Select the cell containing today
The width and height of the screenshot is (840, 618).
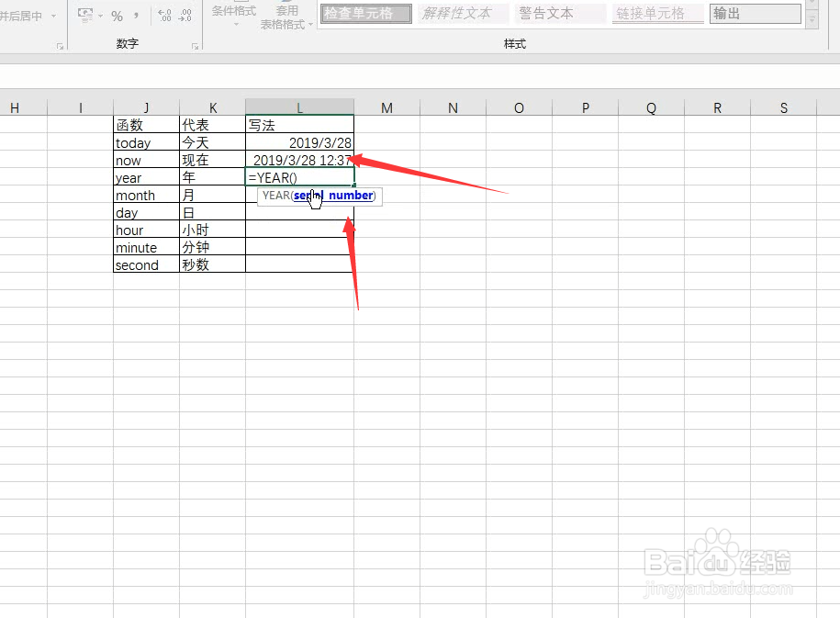tap(146, 142)
